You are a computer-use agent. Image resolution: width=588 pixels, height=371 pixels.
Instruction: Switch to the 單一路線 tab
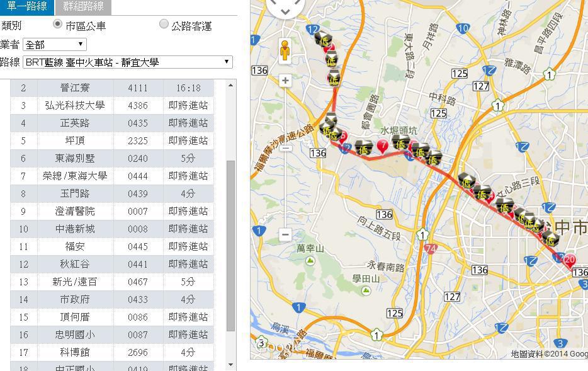(26, 6)
